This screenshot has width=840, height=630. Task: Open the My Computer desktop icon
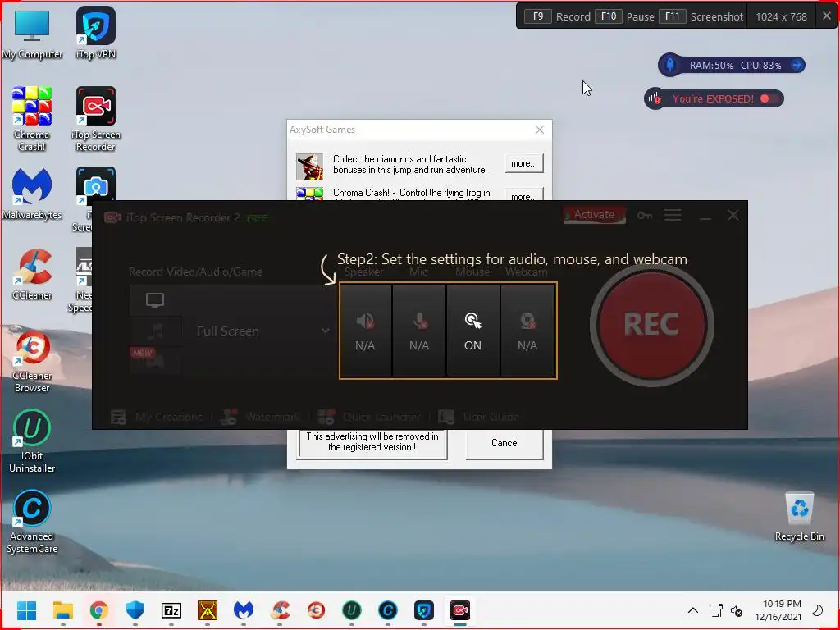coord(32,34)
